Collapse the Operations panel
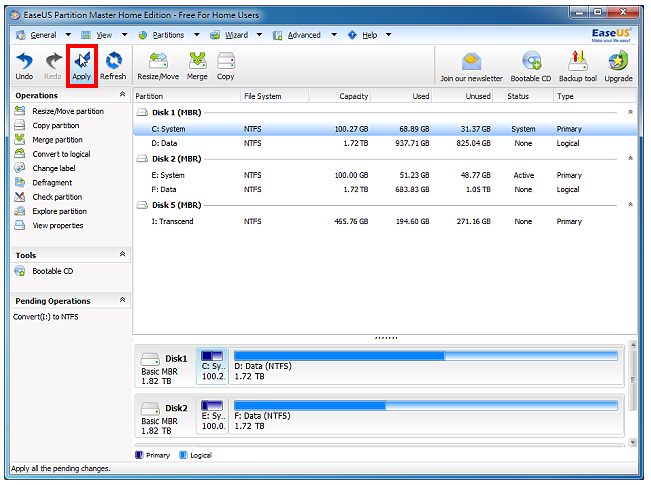Viewport: 651px width, 485px height. point(122,94)
